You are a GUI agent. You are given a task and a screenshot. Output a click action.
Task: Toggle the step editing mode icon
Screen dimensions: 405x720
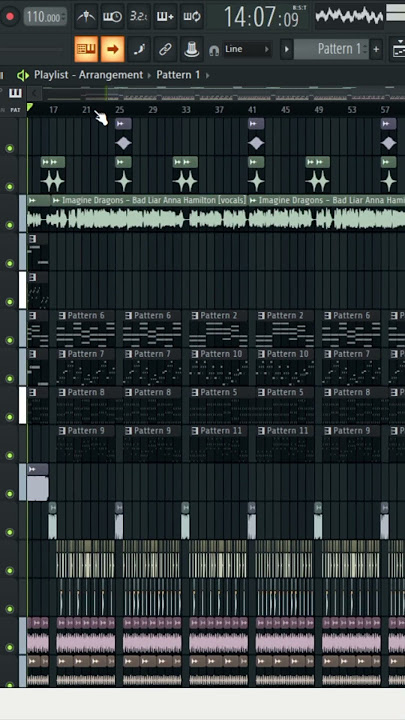138,49
